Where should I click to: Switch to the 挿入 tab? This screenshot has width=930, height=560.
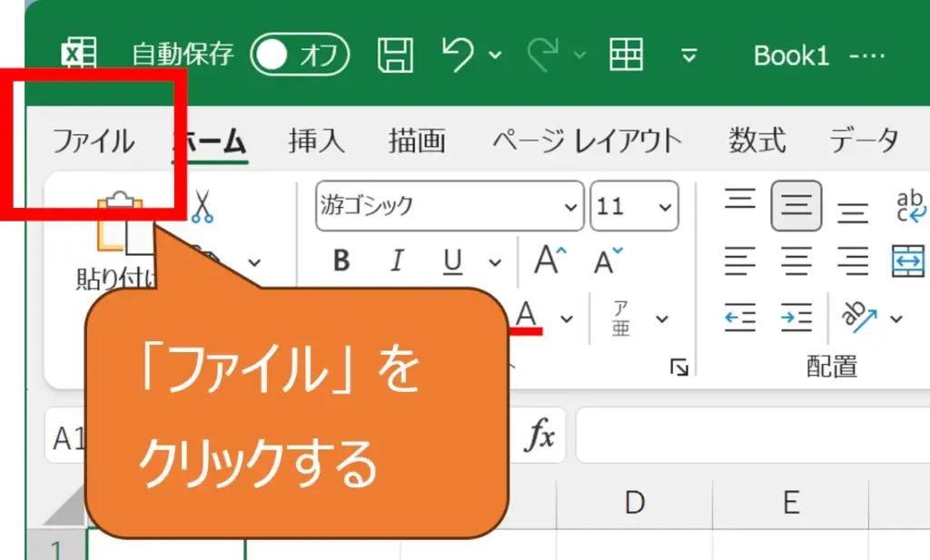[316, 142]
